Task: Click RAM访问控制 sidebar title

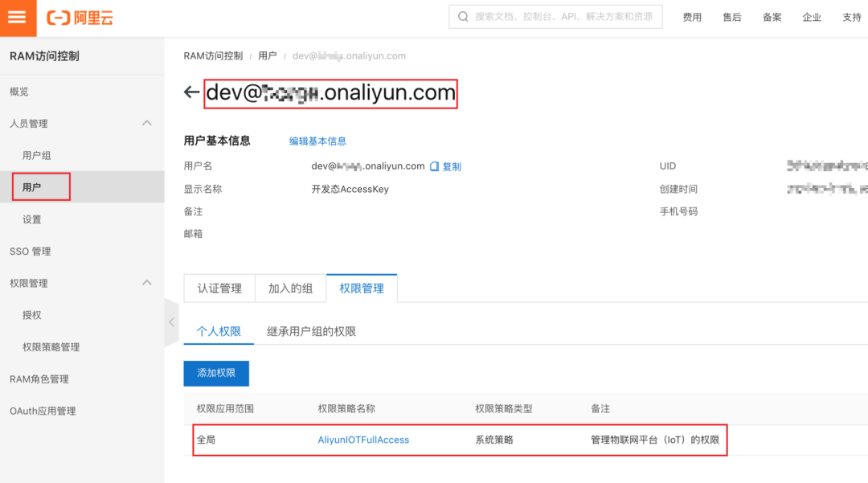Action: (x=44, y=56)
